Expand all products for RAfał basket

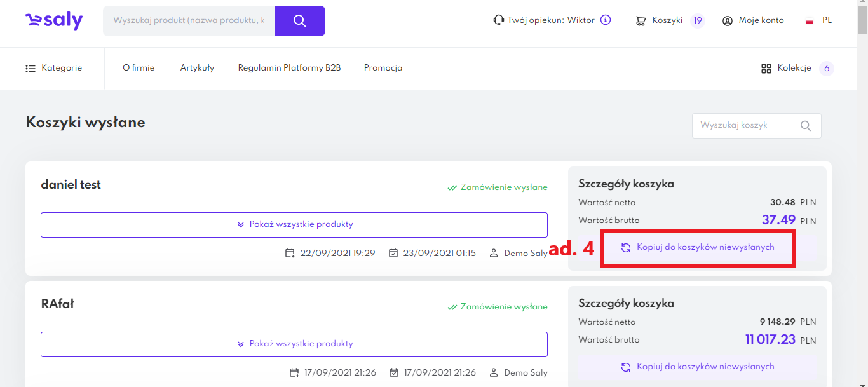click(x=294, y=344)
